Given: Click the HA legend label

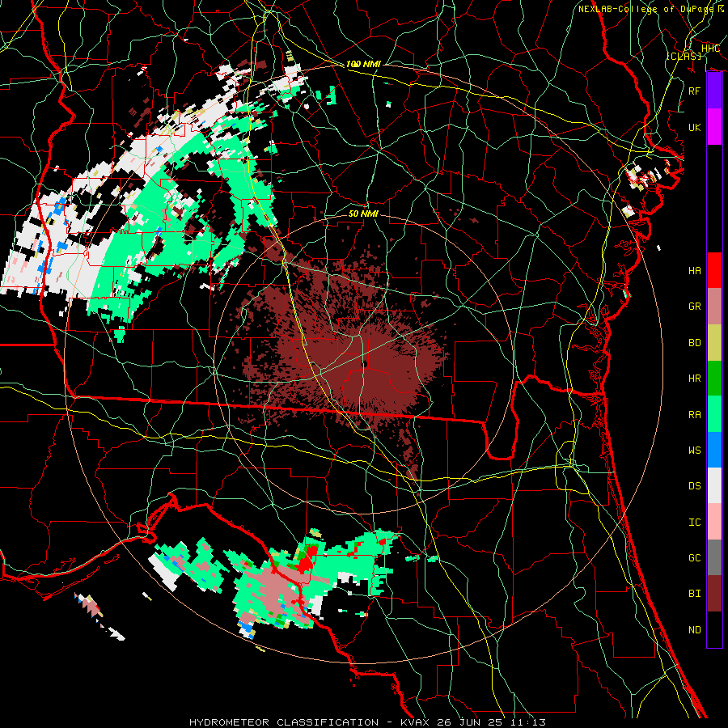Looking at the screenshot, I should click(x=694, y=271).
